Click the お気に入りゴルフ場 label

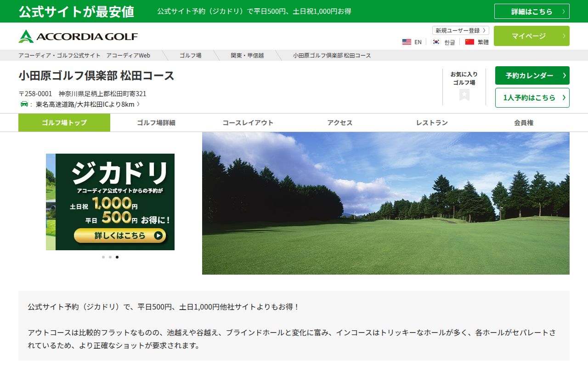[x=464, y=78]
